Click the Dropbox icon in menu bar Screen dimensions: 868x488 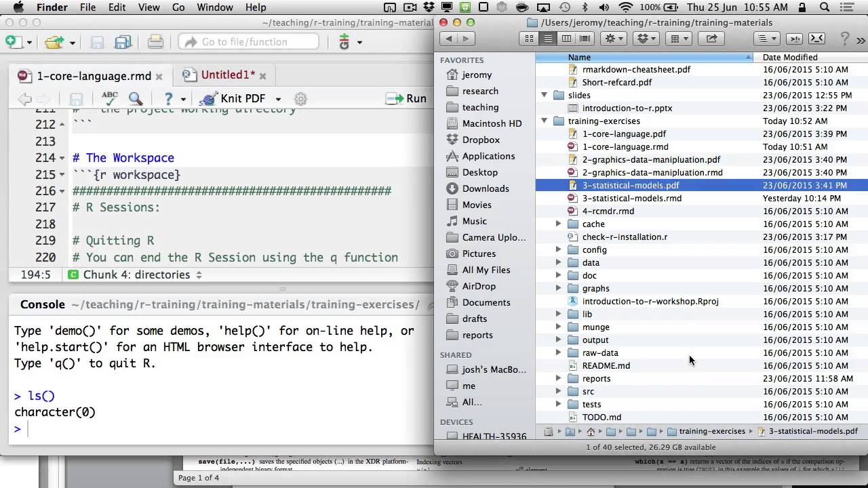click(428, 7)
